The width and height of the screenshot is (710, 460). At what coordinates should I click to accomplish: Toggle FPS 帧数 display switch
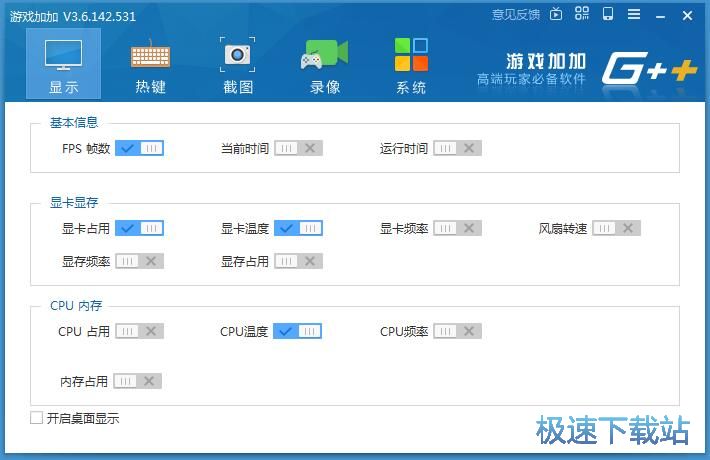point(139,148)
